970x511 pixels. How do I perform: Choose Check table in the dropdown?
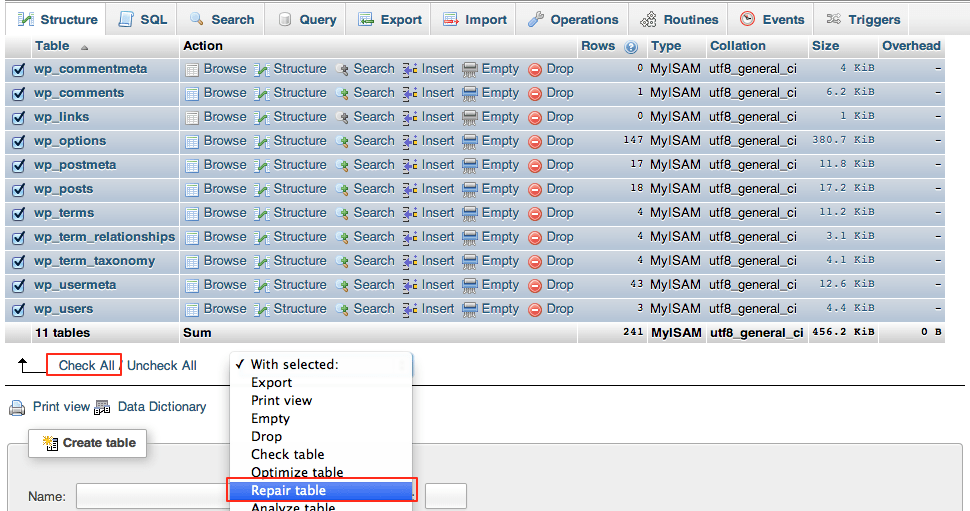(x=320, y=455)
